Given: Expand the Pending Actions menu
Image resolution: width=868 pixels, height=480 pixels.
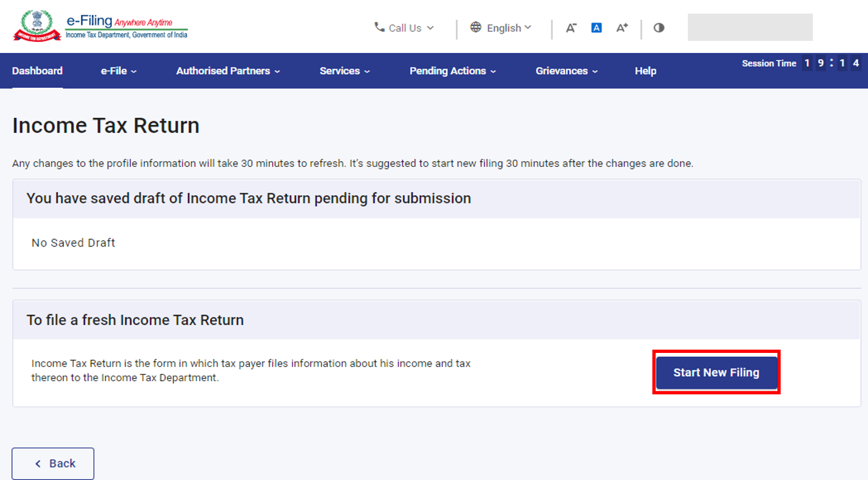Looking at the screenshot, I should click(453, 71).
